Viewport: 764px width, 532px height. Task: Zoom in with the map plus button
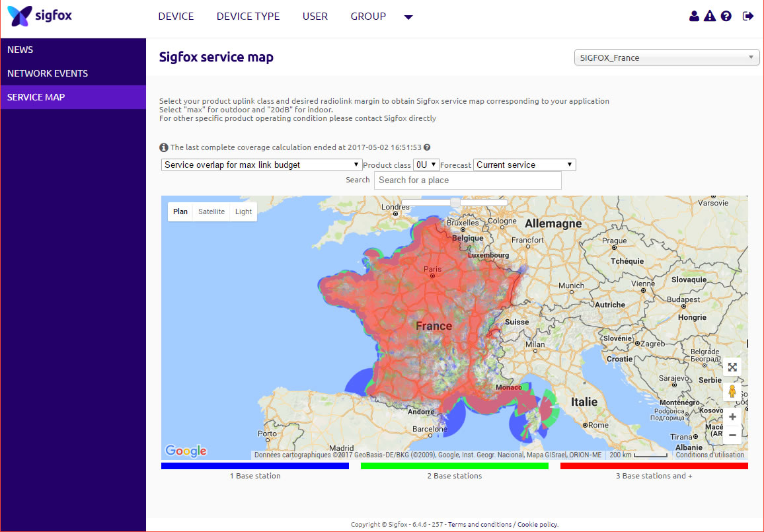[x=732, y=416]
